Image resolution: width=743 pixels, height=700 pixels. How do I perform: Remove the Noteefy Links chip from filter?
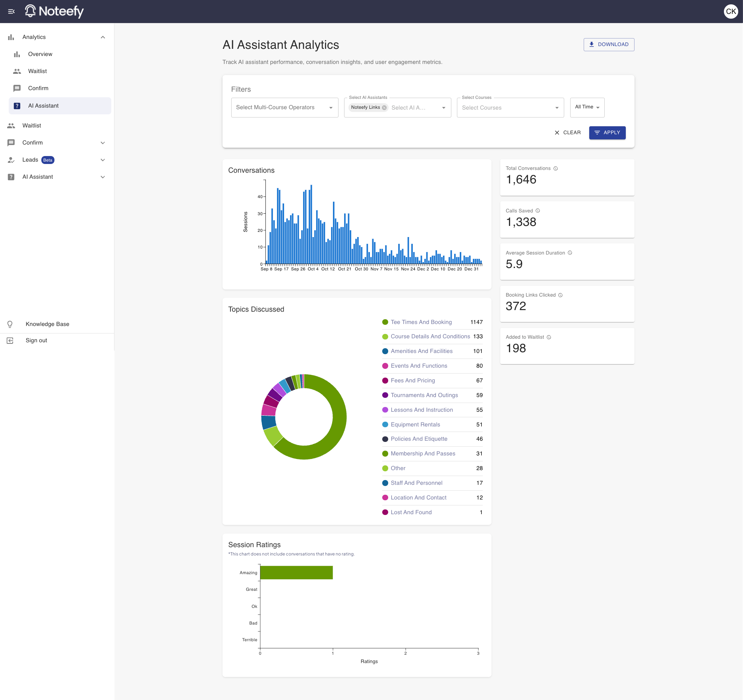click(384, 108)
